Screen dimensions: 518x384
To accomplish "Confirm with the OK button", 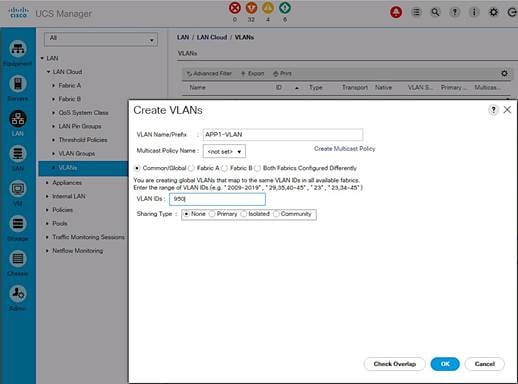I will coord(445,364).
